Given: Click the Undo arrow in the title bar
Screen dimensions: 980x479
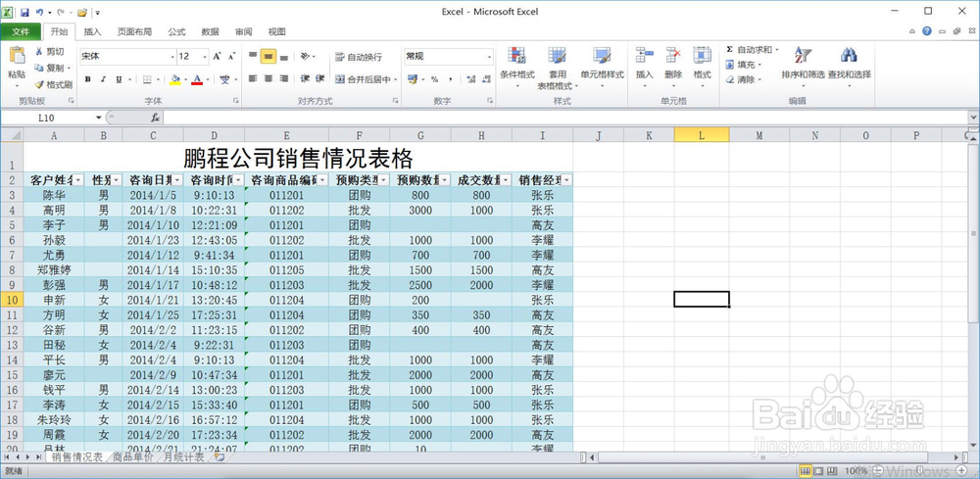Looking at the screenshot, I should pos(39,12).
